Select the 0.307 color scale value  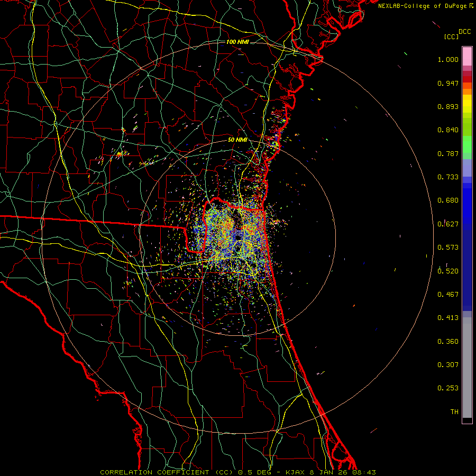(x=448, y=364)
